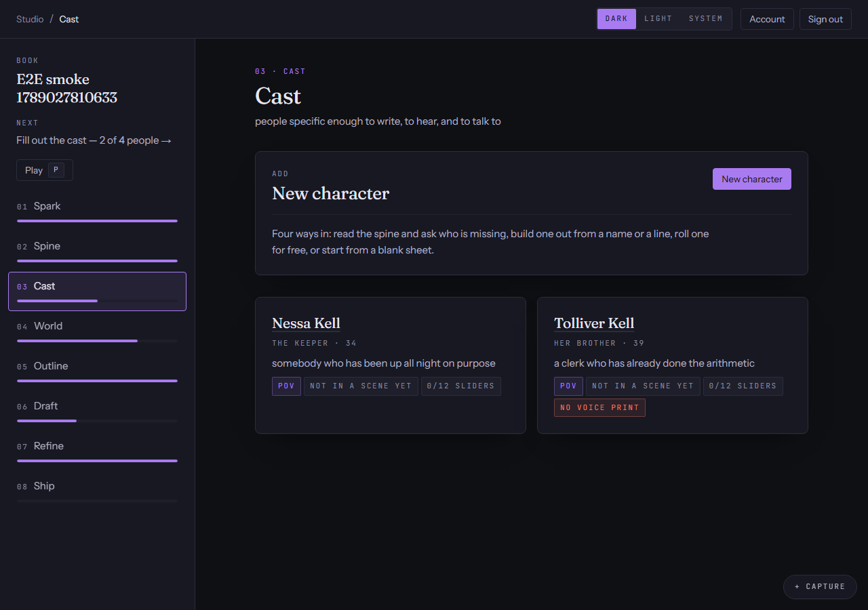This screenshot has width=868, height=610.
Task: Click "a clerk who has already done the arithmetic"
Action: (x=654, y=363)
